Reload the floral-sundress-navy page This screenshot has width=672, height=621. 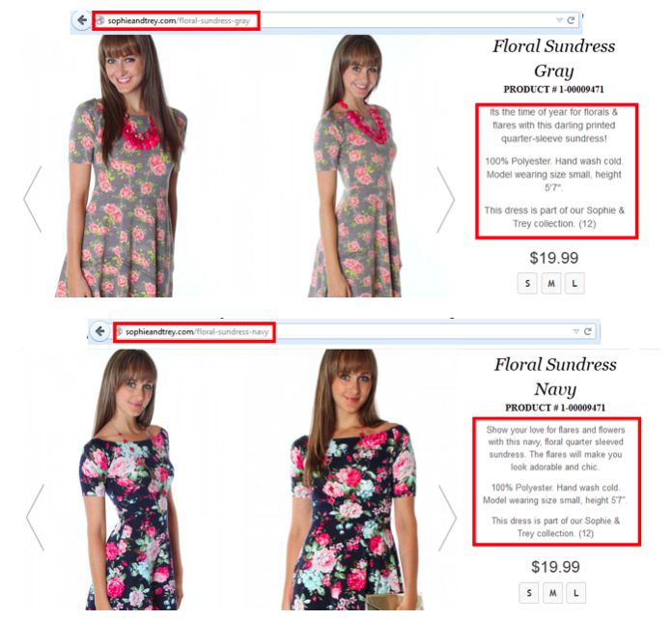pos(588,331)
